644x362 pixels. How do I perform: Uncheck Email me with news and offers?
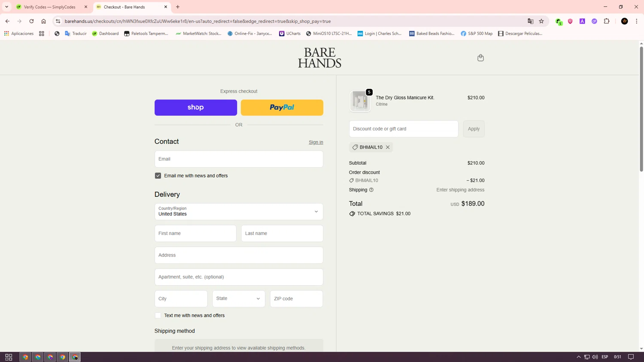pyautogui.click(x=158, y=175)
